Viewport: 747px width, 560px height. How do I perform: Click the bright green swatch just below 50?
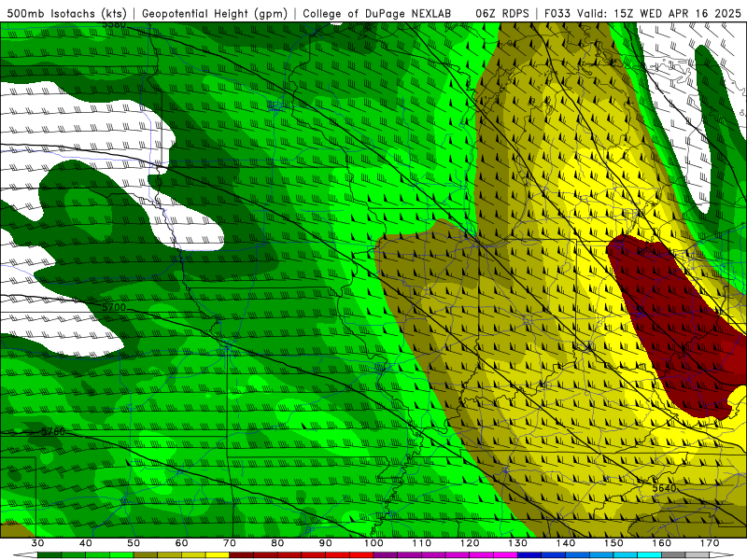tap(121, 555)
